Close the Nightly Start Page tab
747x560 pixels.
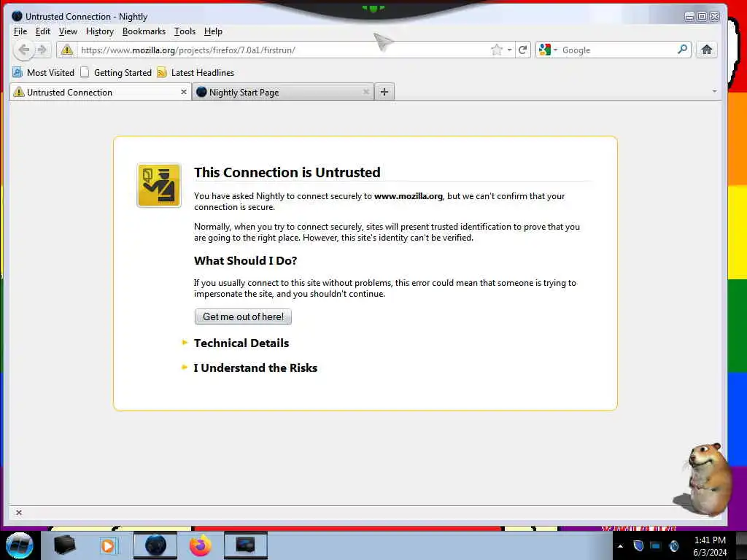[366, 92]
